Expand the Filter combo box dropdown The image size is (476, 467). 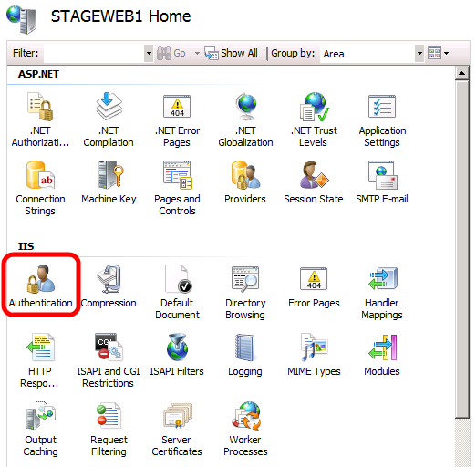tap(149, 53)
